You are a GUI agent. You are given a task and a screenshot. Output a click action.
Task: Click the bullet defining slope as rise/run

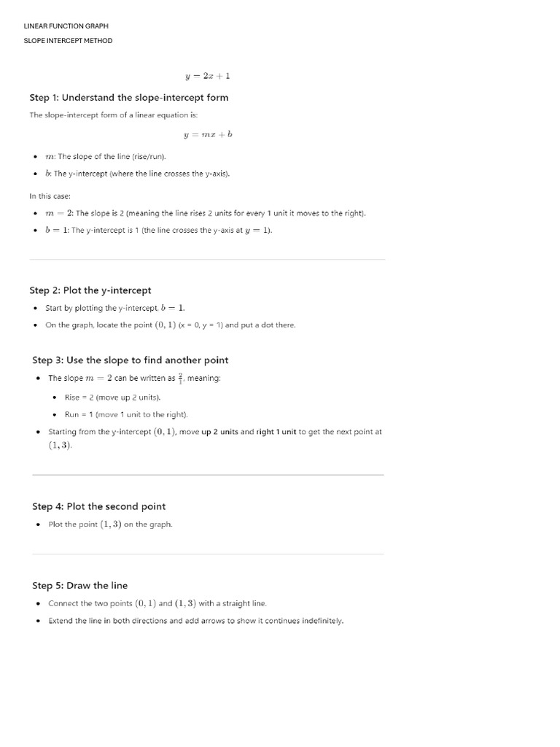coord(106,156)
